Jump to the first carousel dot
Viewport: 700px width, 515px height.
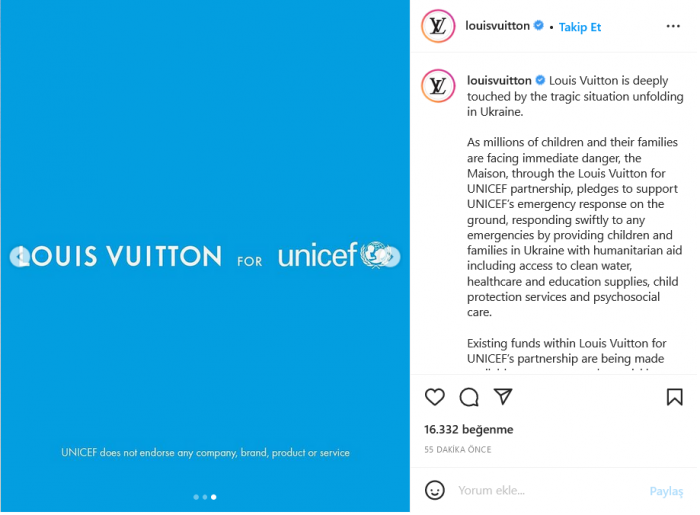[196, 497]
